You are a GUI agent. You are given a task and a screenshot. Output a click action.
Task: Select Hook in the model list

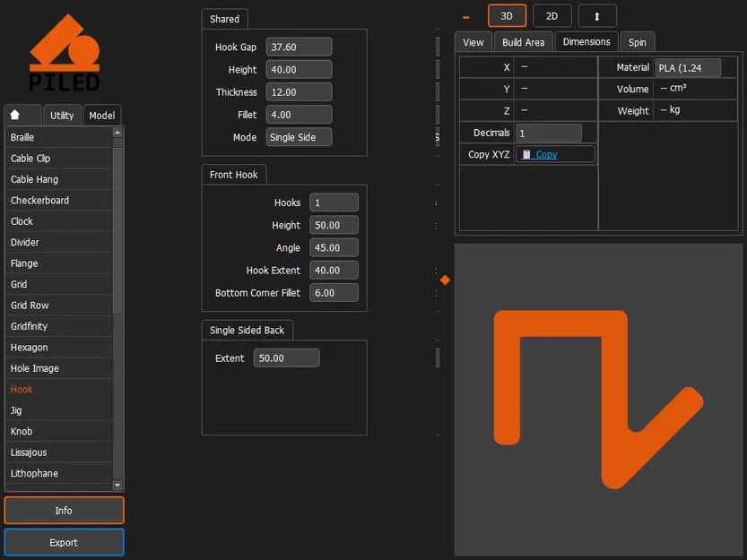(59, 389)
